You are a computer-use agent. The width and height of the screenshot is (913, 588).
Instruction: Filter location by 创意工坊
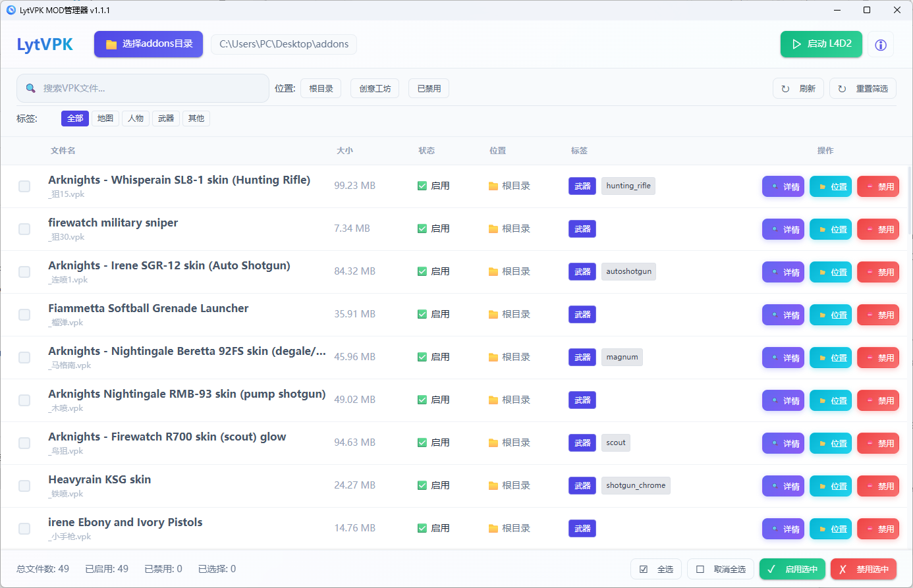click(x=375, y=88)
